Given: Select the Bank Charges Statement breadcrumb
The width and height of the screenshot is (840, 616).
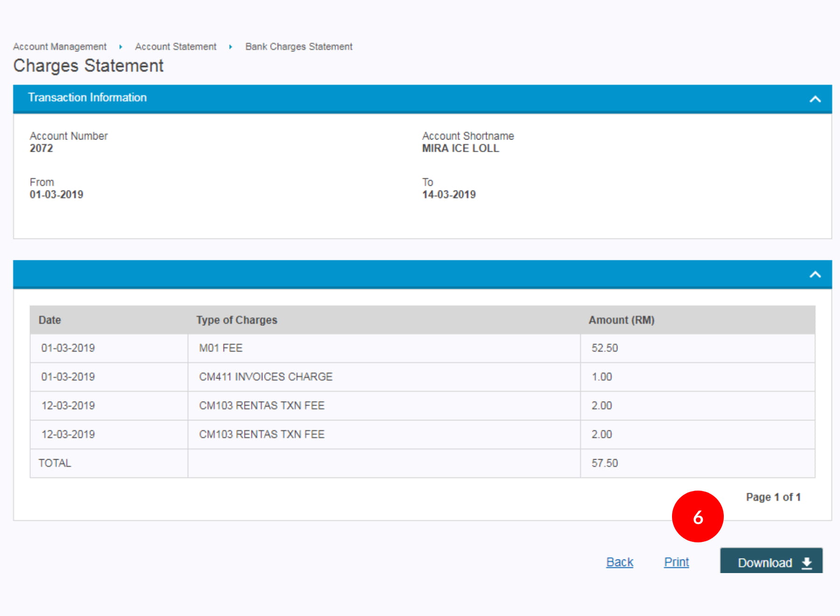Looking at the screenshot, I should coord(299,47).
